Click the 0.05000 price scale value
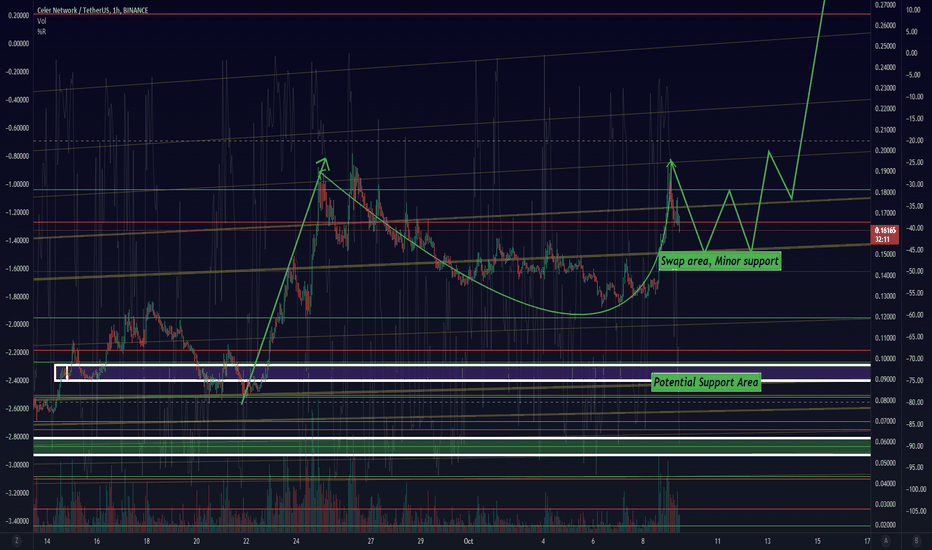 pyautogui.click(x=885, y=463)
